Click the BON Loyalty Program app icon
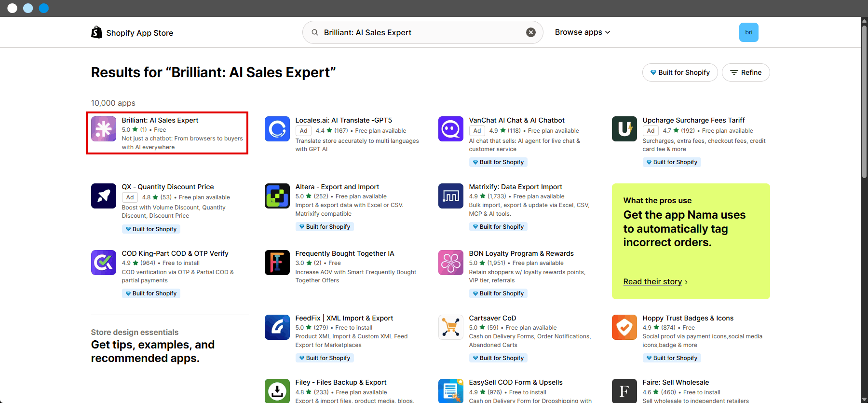The image size is (868, 403). (x=451, y=262)
